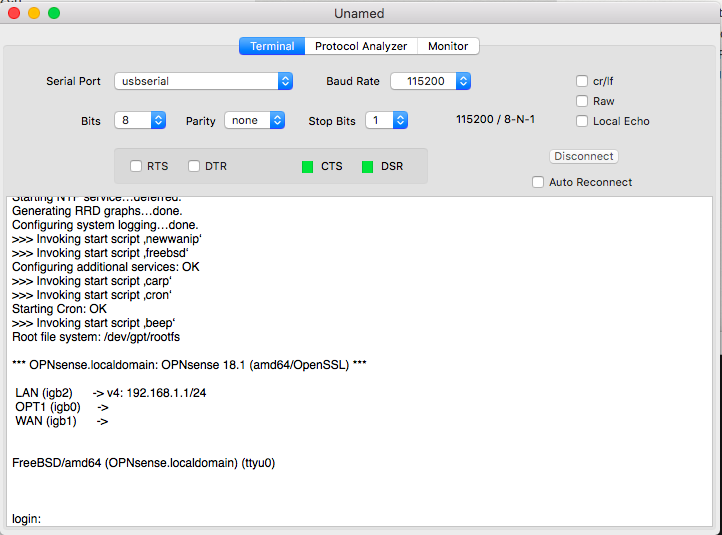Toggle the DTR checkbox

click(194, 166)
